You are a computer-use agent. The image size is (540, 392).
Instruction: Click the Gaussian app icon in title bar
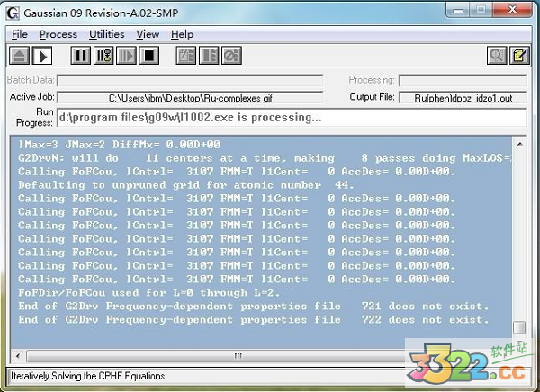tap(13, 13)
